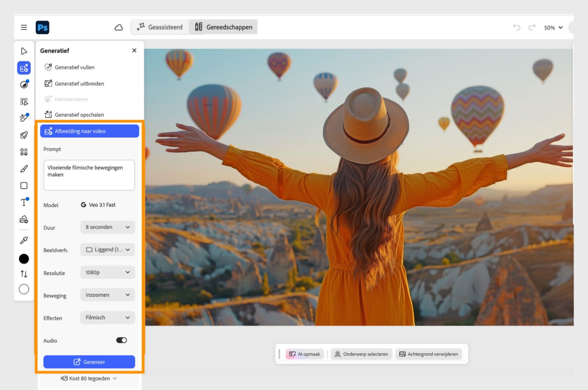Select the eyedropper tool
Image resolution: width=588 pixels, height=390 pixels.
tap(24, 240)
